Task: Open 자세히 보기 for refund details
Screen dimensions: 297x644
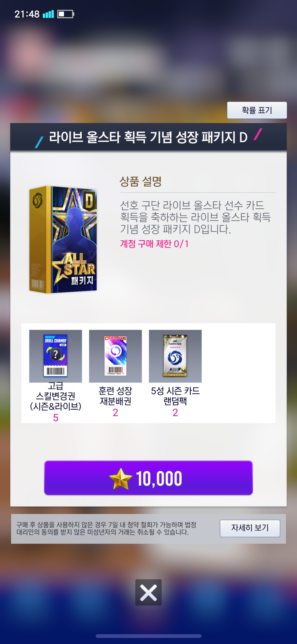Action: click(x=250, y=528)
